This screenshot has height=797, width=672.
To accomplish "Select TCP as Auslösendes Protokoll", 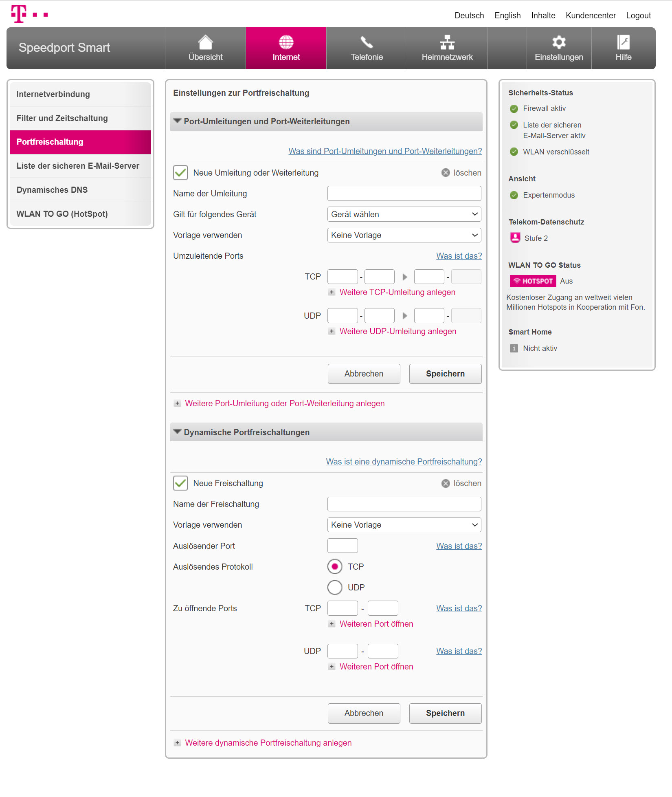I will 335,566.
